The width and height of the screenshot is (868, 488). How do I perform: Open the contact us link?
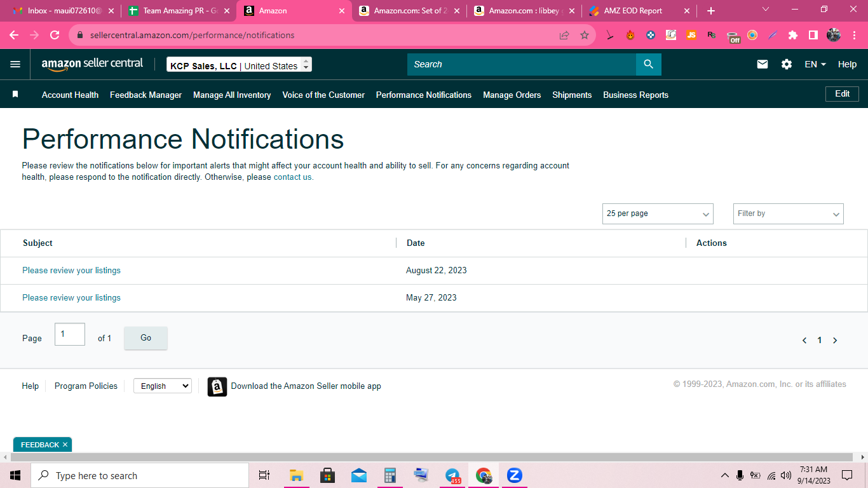click(x=294, y=177)
